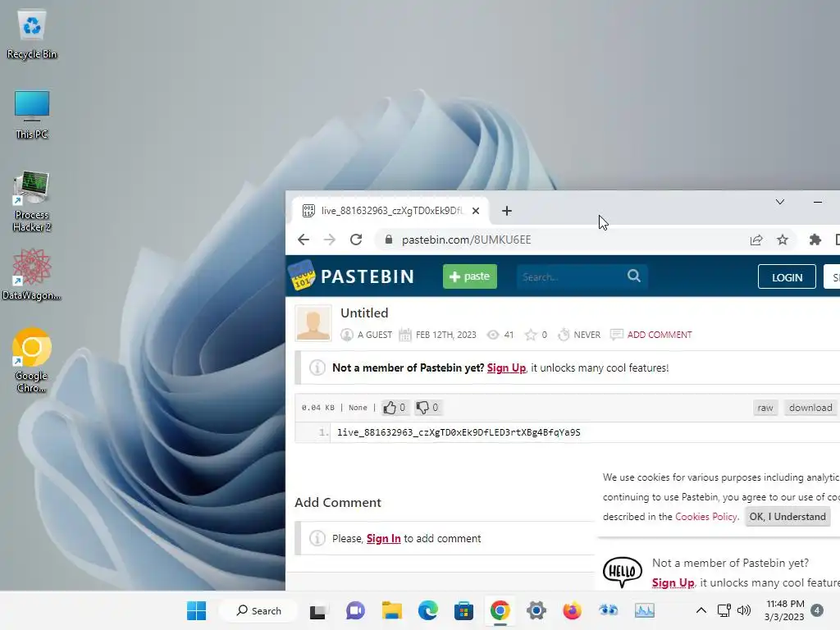Close the live_881632963 tab
This screenshot has height=630, width=840.
coord(476,211)
